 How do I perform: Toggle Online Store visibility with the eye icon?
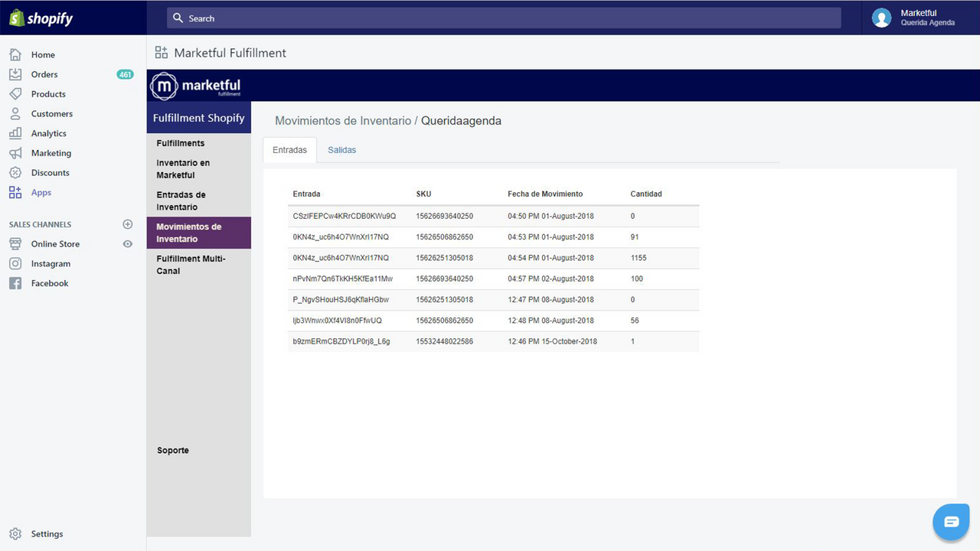[x=126, y=243]
